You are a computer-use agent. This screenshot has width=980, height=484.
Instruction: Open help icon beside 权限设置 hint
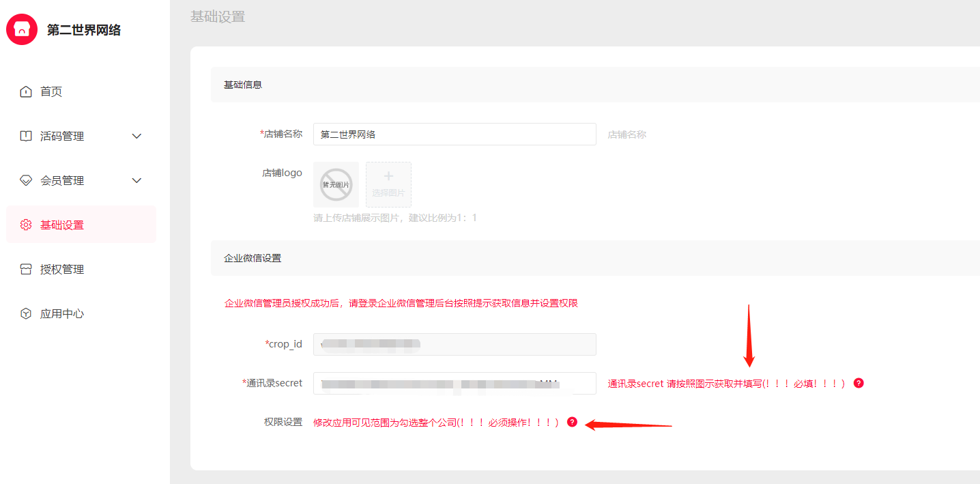(x=572, y=422)
